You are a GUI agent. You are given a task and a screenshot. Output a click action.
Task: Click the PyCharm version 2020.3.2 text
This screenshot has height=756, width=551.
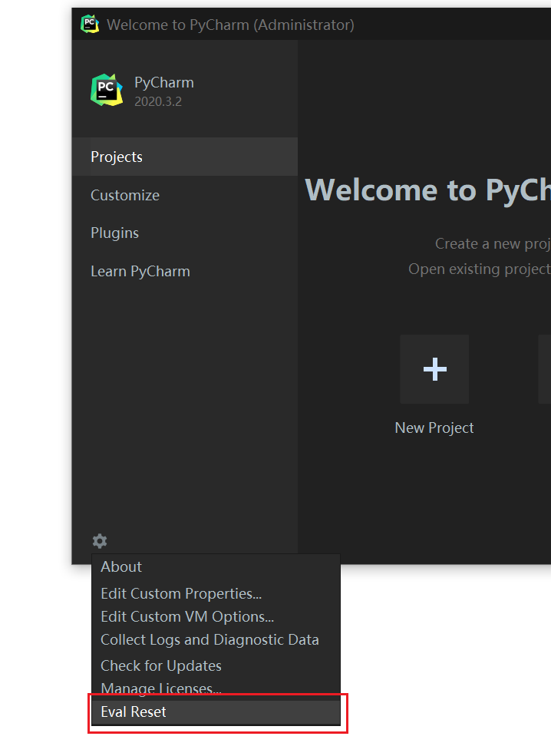coord(158,102)
